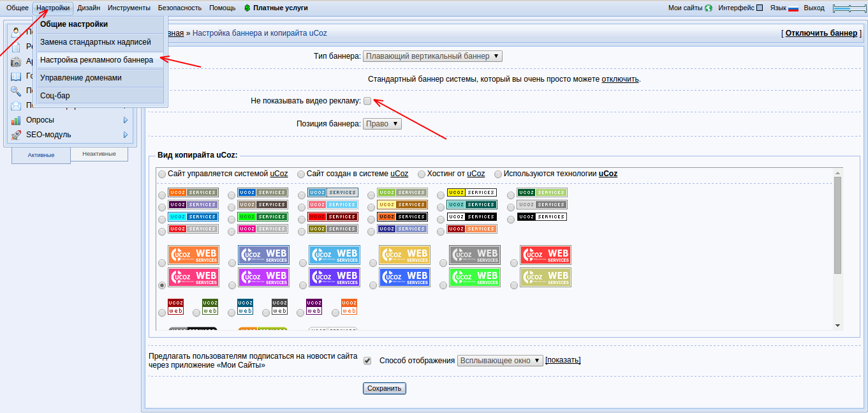Click the rocket icon next to SEO-модуль
868x413 pixels.
[16, 135]
